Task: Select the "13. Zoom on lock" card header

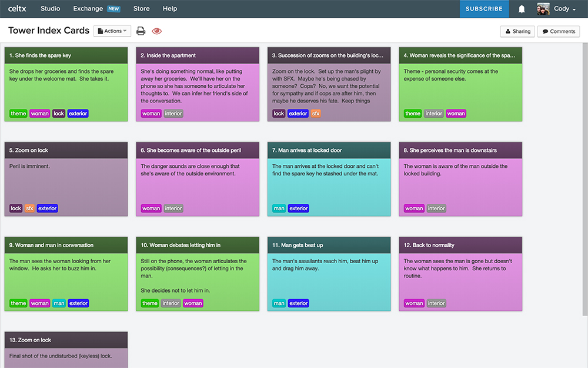Action: coord(66,340)
